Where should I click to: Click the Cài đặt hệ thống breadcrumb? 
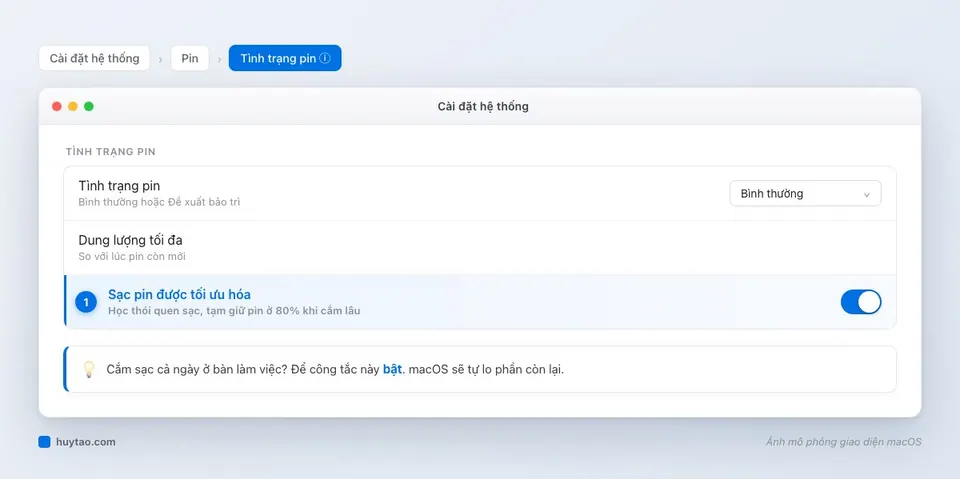click(94, 58)
